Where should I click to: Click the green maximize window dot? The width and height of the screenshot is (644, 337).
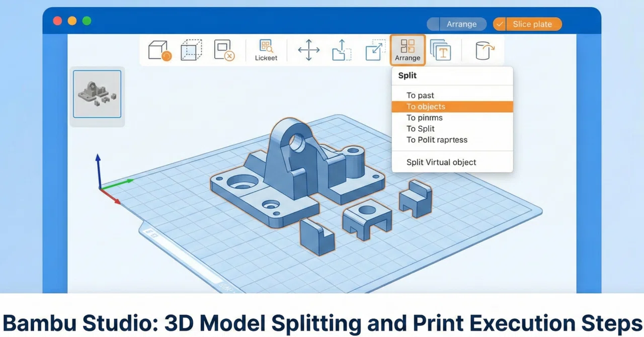tap(87, 21)
